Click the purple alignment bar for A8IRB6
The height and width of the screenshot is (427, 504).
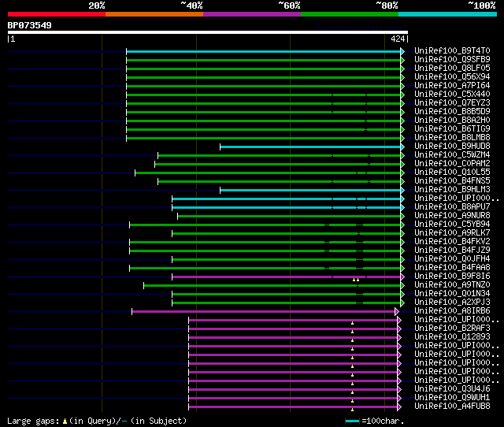coord(264,311)
